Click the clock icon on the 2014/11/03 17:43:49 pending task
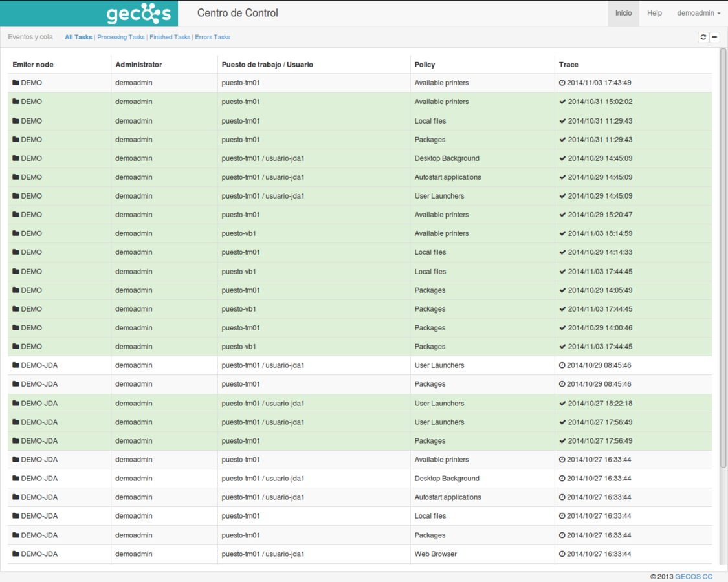Viewport: 728px width, 582px height. pos(562,83)
